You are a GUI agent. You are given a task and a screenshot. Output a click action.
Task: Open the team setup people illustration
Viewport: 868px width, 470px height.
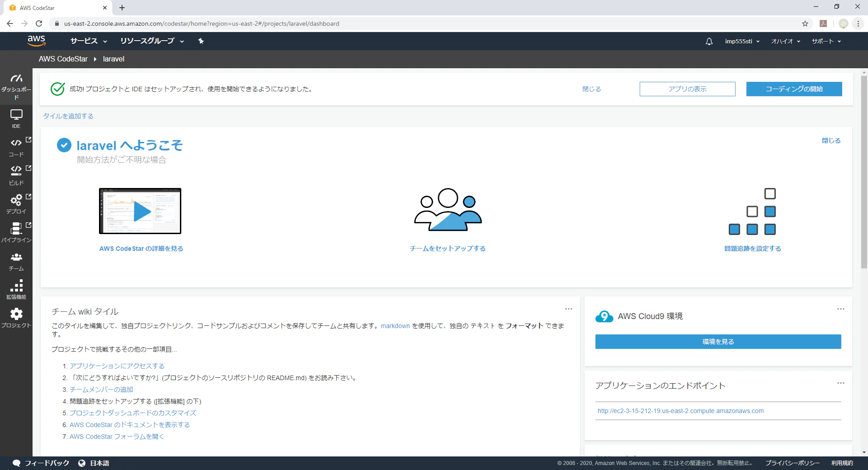[x=448, y=209]
